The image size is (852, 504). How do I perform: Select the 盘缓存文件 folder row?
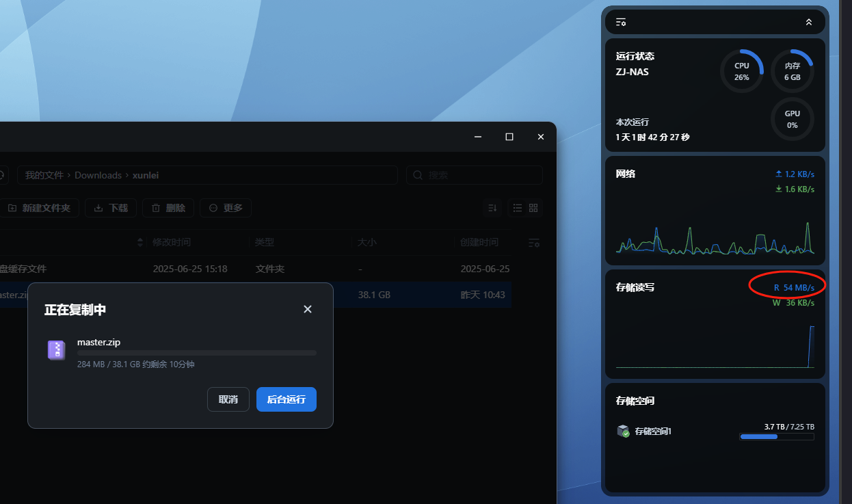tap(255, 269)
